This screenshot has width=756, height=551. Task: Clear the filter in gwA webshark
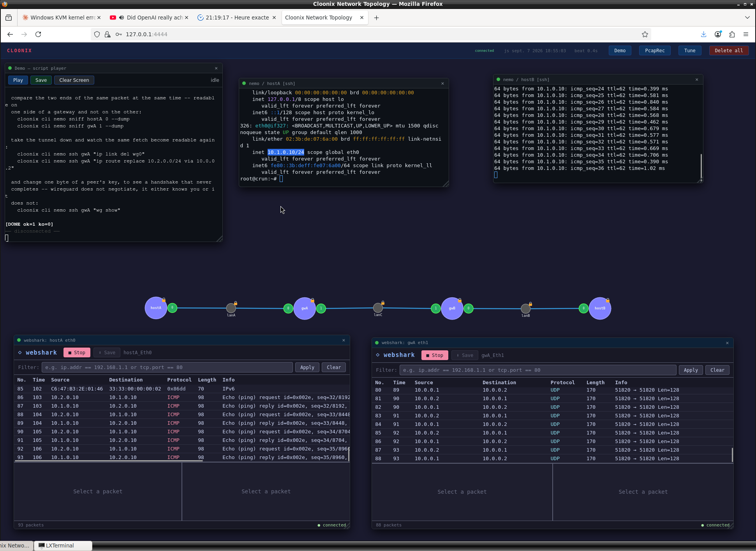717,370
